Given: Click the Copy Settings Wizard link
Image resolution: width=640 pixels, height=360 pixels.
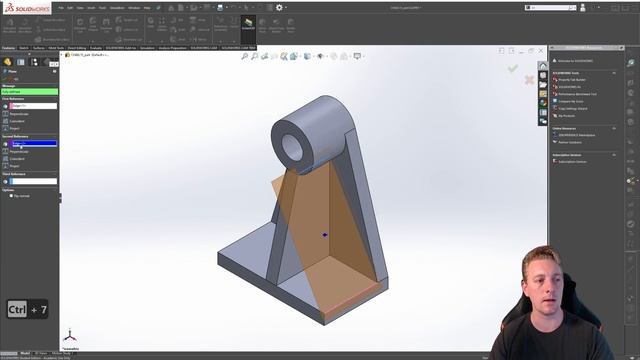Looking at the screenshot, I should click(573, 109).
